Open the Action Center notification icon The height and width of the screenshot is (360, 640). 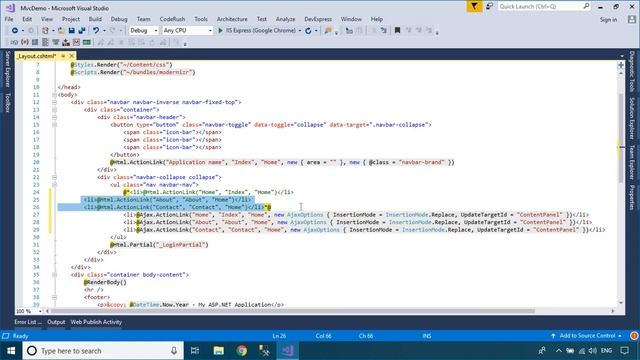coord(624,351)
